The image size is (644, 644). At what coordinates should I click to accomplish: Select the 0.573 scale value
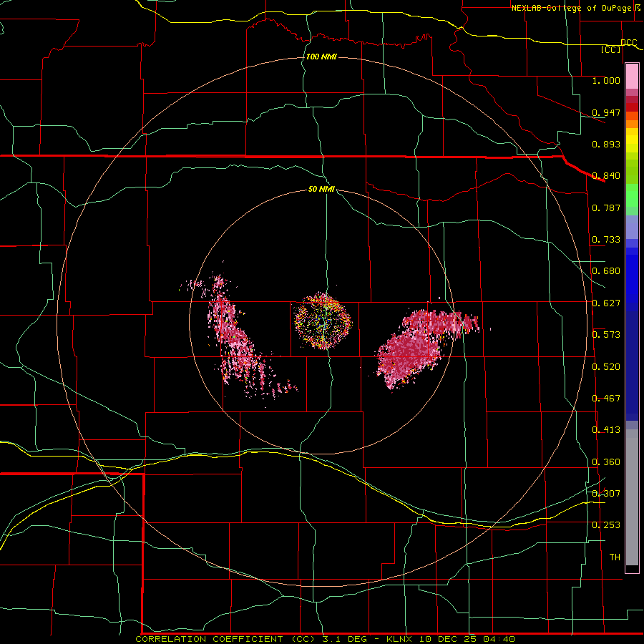coord(606,335)
